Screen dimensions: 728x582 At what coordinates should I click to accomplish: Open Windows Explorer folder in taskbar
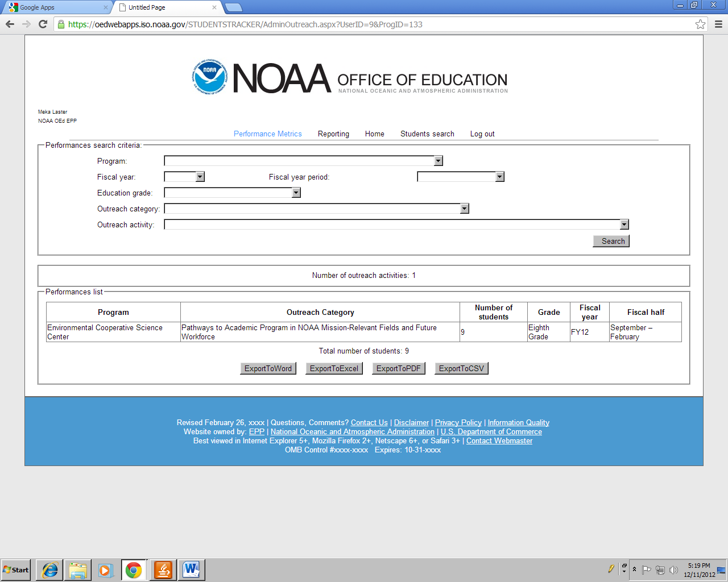point(78,569)
